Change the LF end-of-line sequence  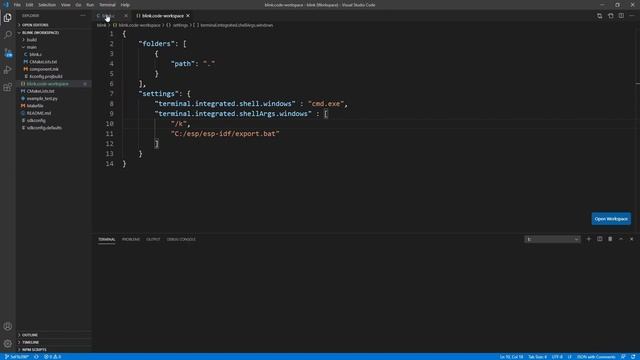(x=570, y=357)
